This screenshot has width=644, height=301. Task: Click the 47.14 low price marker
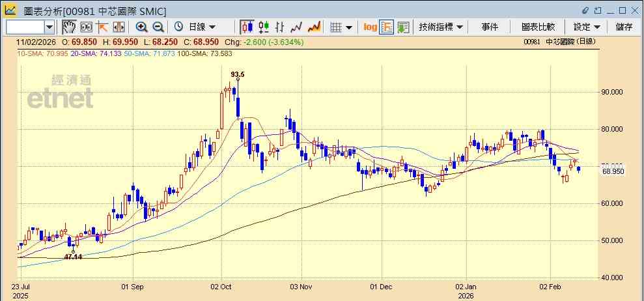[73, 257]
